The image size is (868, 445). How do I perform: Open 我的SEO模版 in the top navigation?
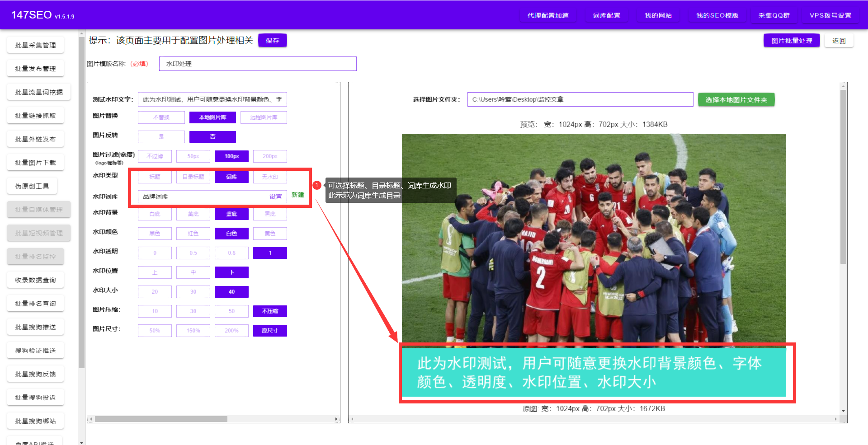pos(717,15)
